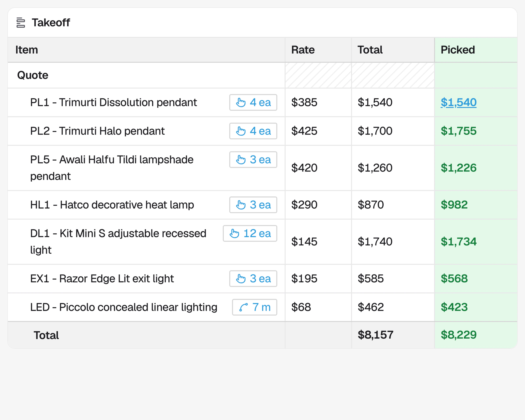This screenshot has width=525, height=420.
Task: Click the $8,229 picked grand total
Action: pyautogui.click(x=458, y=335)
